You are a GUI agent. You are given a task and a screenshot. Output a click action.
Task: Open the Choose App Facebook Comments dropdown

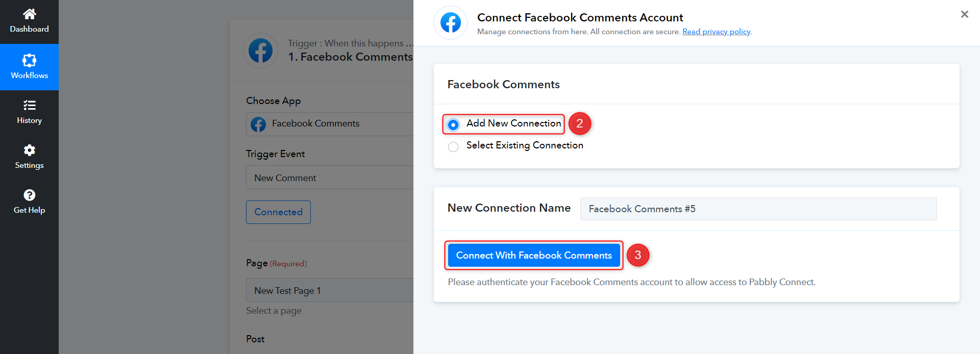click(x=330, y=124)
